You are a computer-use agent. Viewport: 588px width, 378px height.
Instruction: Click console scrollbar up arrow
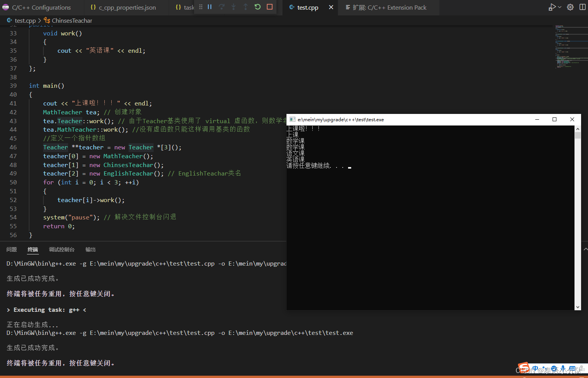578,129
